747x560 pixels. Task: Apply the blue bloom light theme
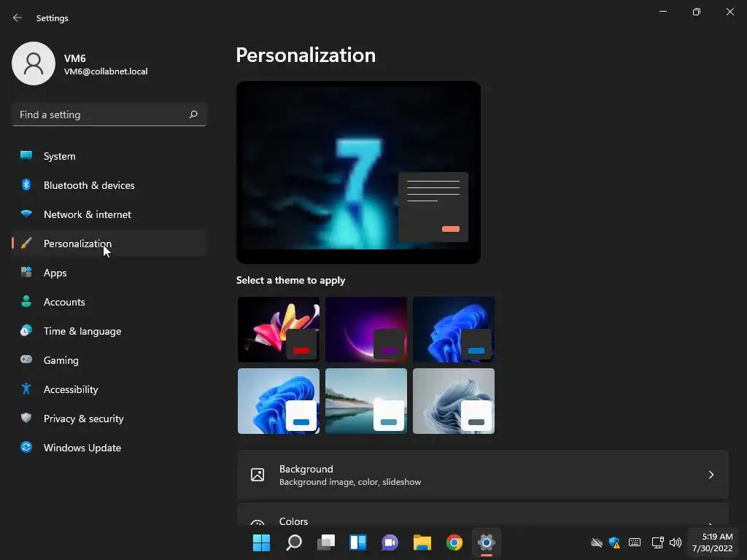coord(279,401)
